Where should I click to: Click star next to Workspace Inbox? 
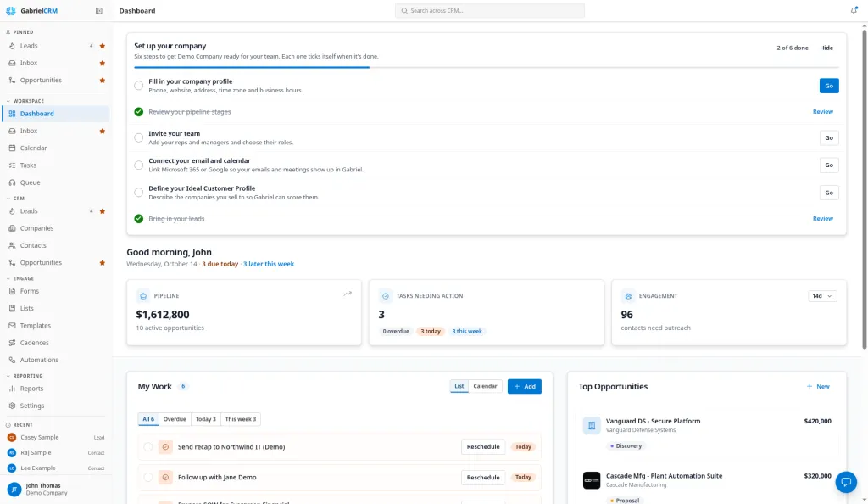(103, 132)
